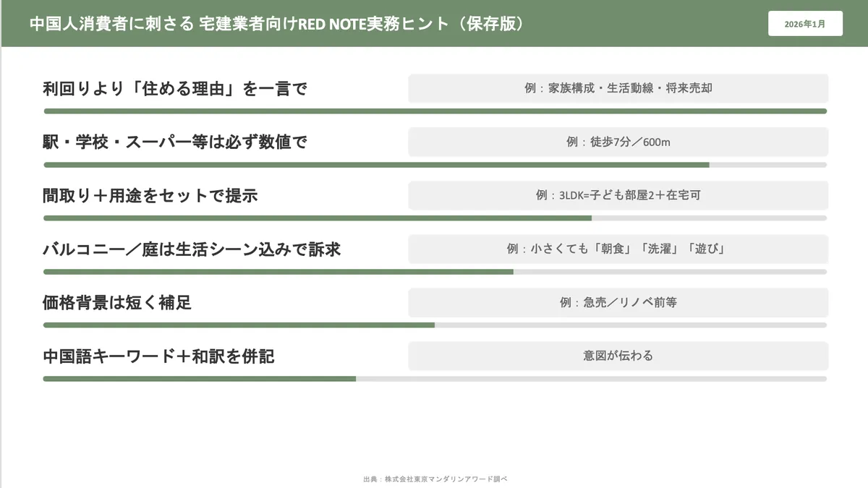
Task: Select the heading 中国語キーワード＋和訳を併記
Action: click(x=158, y=356)
